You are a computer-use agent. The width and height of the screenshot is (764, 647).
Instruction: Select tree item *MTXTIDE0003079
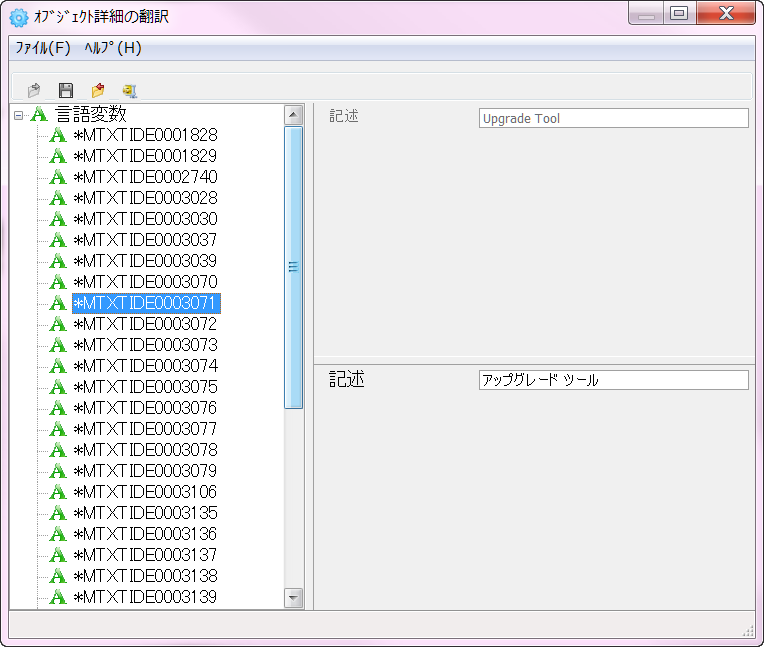145,471
